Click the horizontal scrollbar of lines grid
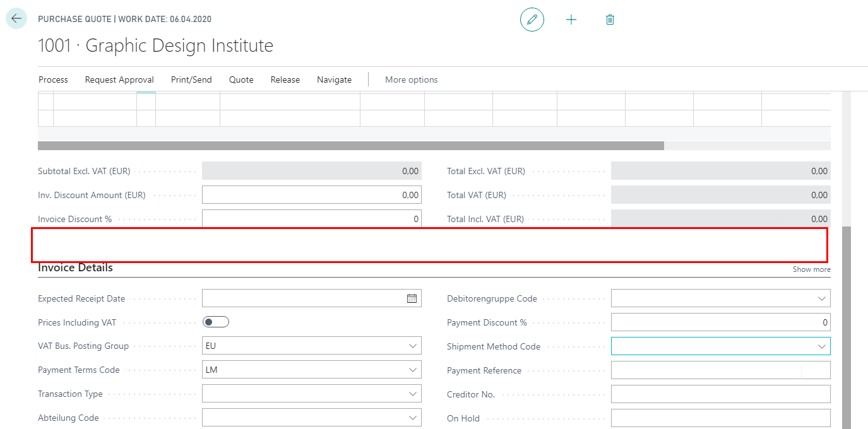 (x=351, y=146)
